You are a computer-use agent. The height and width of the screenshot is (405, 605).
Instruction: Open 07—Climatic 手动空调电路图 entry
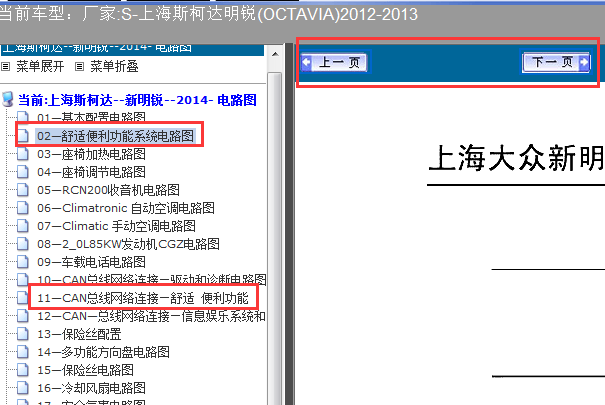click(x=116, y=226)
